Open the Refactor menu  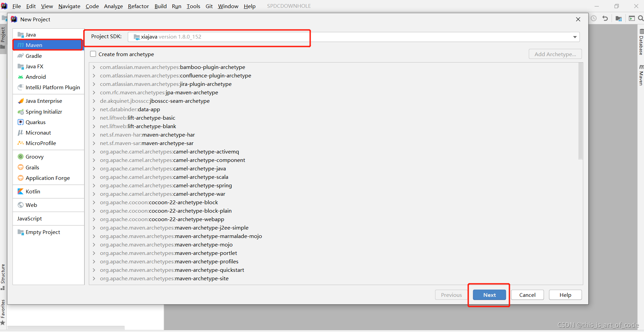point(138,6)
